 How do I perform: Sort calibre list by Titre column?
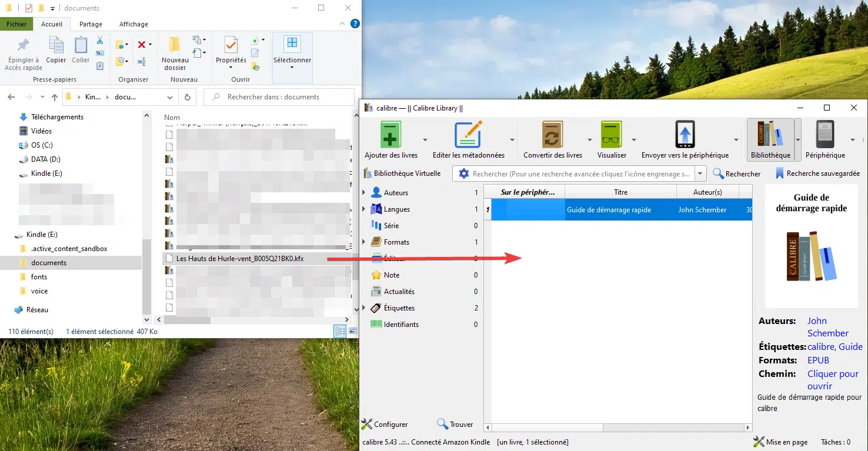[620, 192]
